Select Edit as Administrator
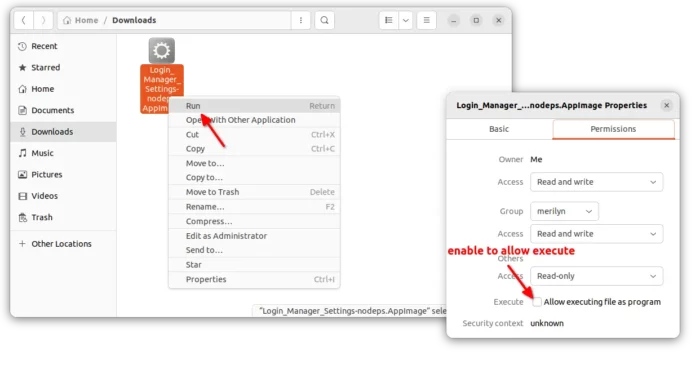Image resolution: width=700 pixels, height=365 pixels. pyautogui.click(x=254, y=236)
